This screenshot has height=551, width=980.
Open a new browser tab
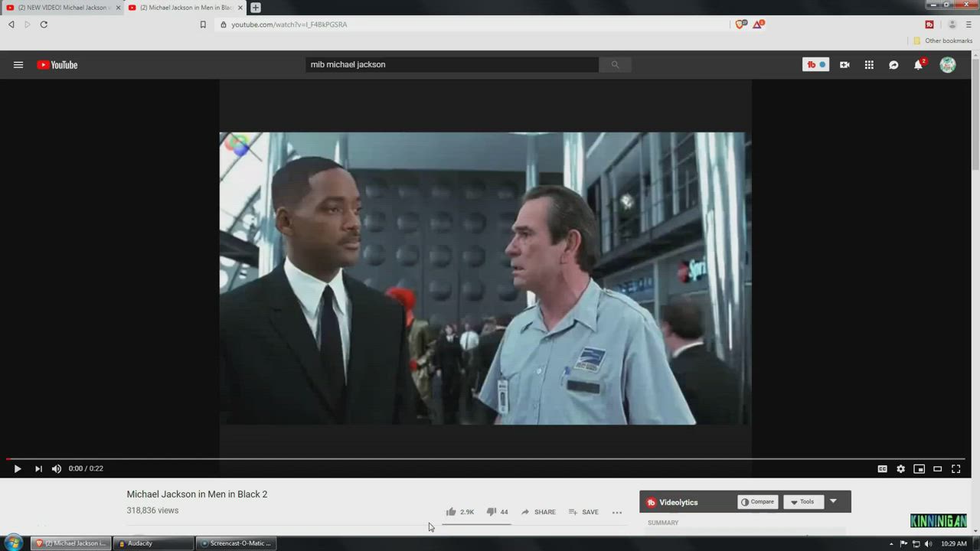[x=256, y=8]
